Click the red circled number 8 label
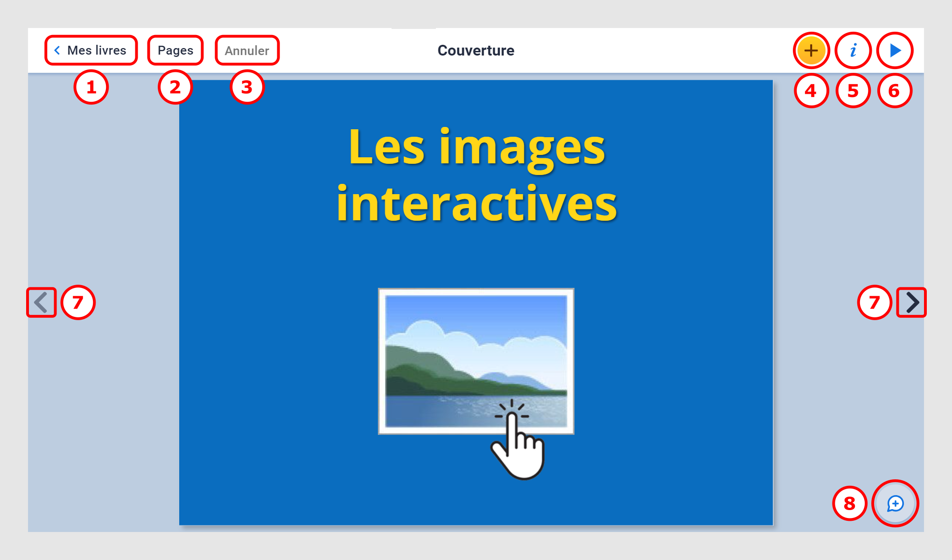Image resolution: width=952 pixels, height=560 pixels. (x=849, y=504)
